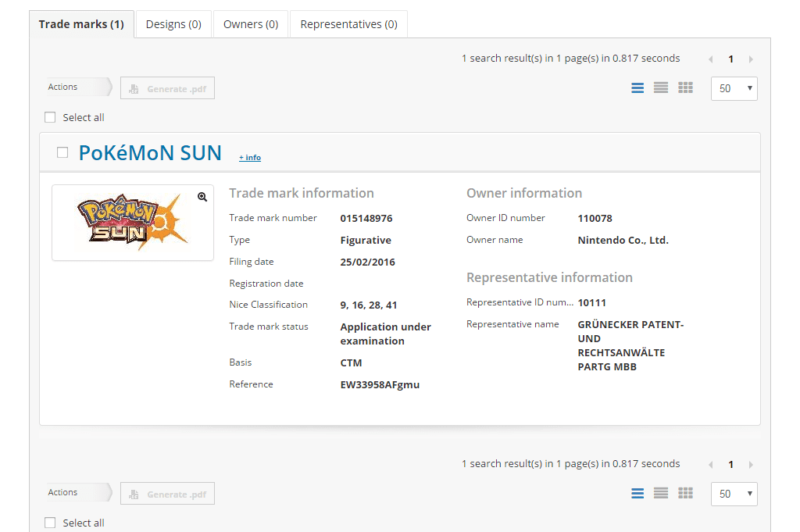Click the Basis value CTM
The height and width of the screenshot is (532, 800).
351,363
